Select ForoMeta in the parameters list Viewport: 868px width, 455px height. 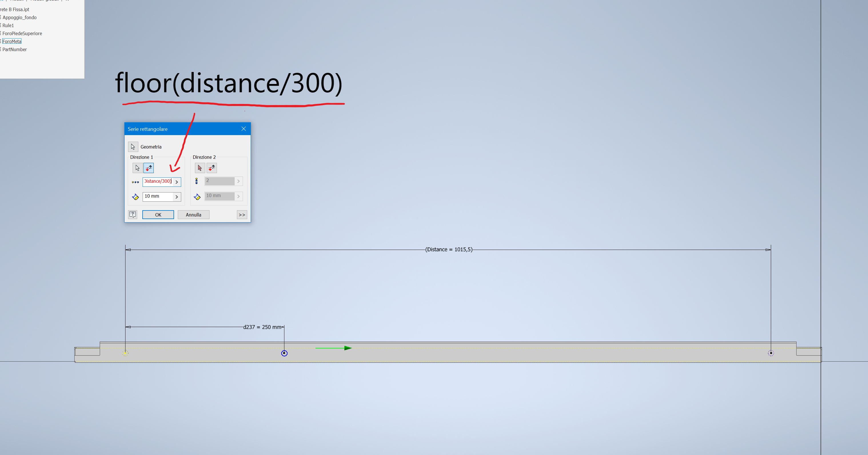click(x=11, y=41)
